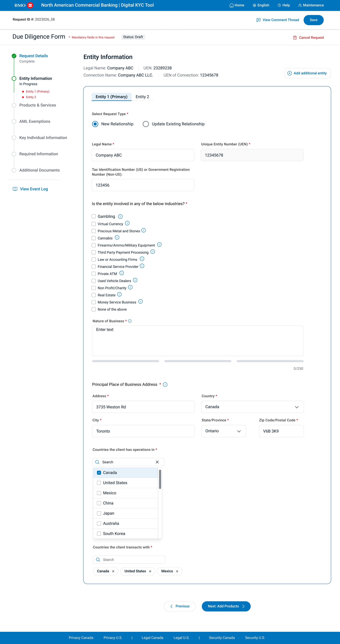Clear the operations country search with the X icon

(157, 462)
